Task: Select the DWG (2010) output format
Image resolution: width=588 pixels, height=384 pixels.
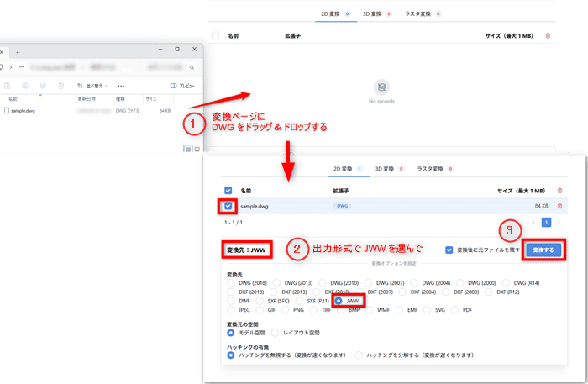Action: (323, 283)
